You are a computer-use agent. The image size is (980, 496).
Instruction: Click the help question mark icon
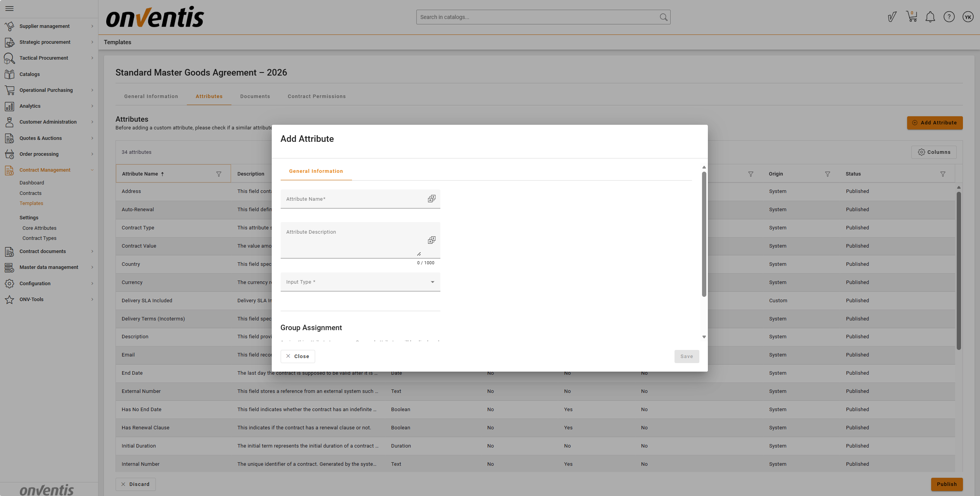[x=949, y=17]
